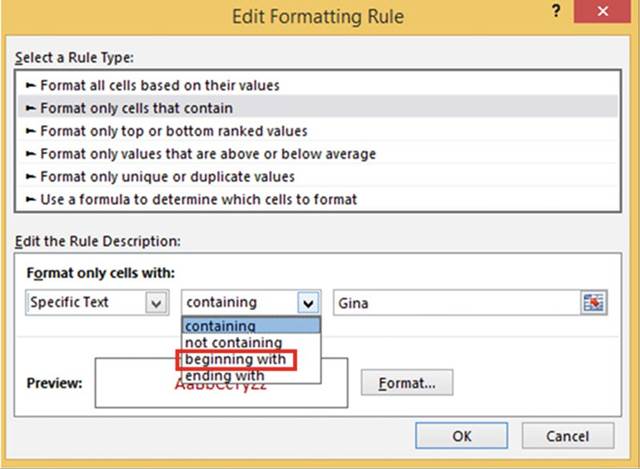
Task: Select 'Format all cells based on their values'
Action: [160, 85]
